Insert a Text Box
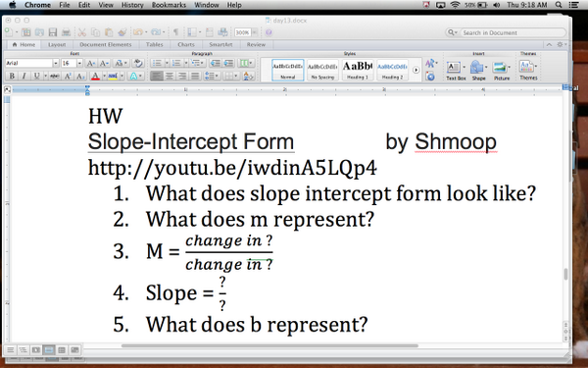The height and width of the screenshot is (368, 588). pyautogui.click(x=456, y=71)
